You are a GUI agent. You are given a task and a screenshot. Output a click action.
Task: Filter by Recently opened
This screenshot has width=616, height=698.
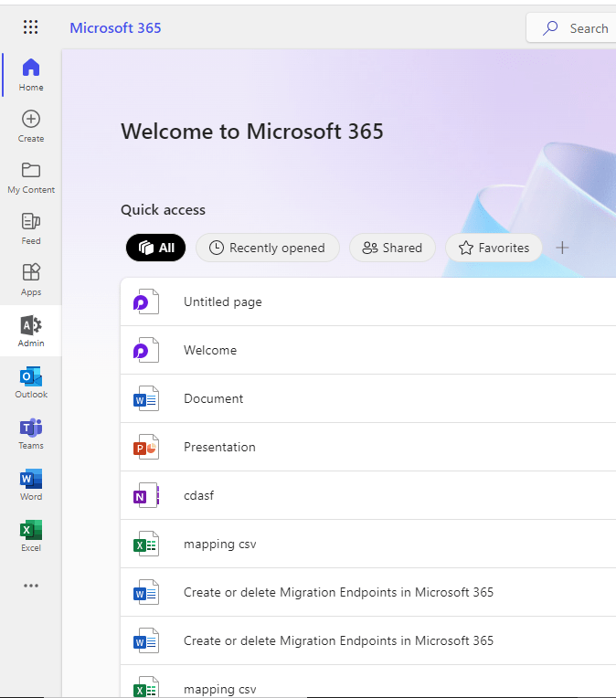(268, 248)
